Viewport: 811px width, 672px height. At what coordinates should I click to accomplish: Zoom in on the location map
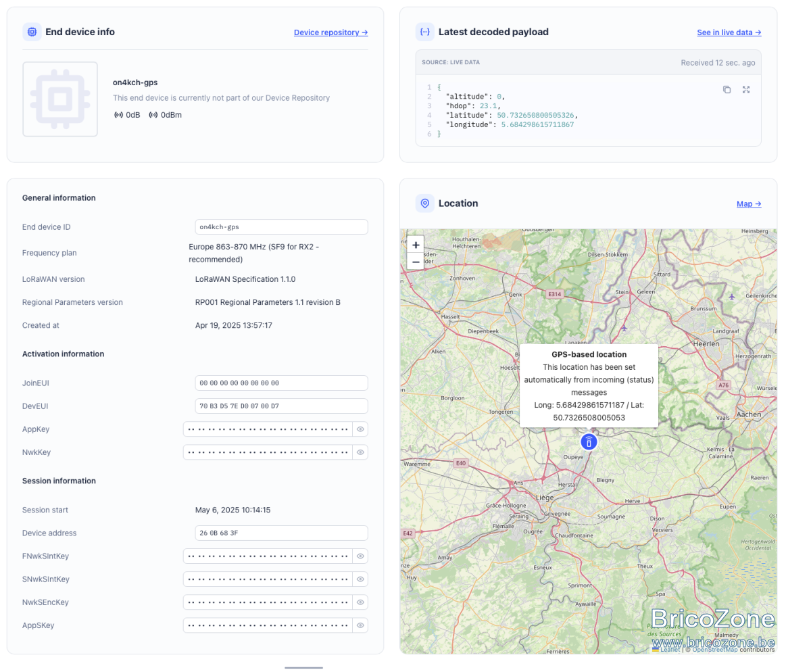[x=416, y=245]
